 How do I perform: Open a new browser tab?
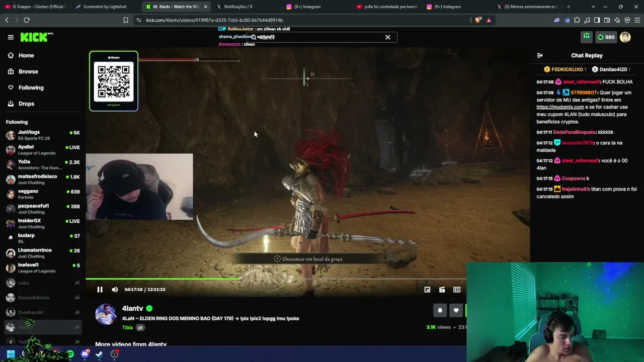pos(569,7)
